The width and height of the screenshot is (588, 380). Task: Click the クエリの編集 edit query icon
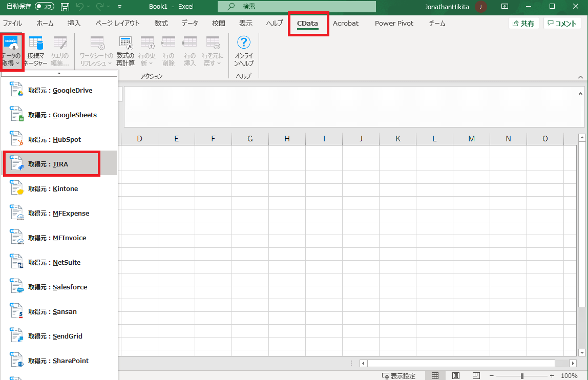pos(60,52)
